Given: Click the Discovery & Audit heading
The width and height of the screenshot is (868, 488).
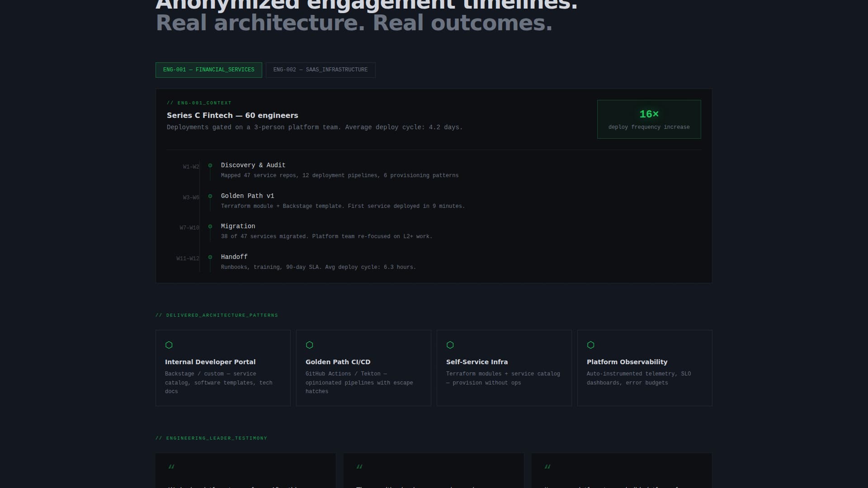Looking at the screenshot, I should click(253, 165).
